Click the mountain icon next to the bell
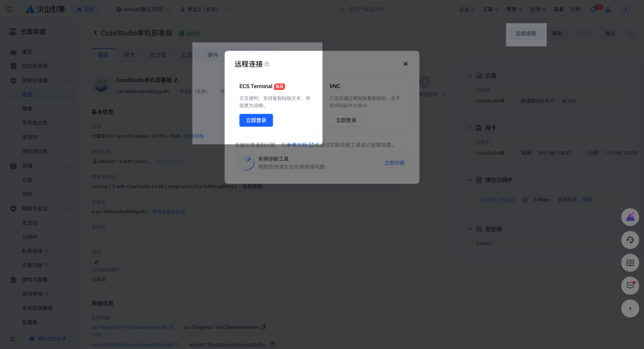The width and height of the screenshot is (644, 349). (x=608, y=10)
